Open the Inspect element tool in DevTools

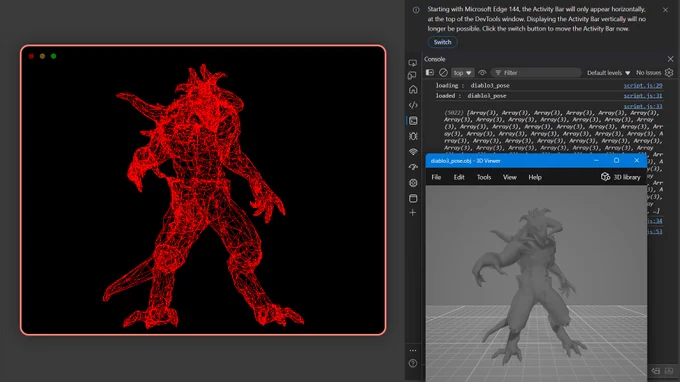click(412, 63)
